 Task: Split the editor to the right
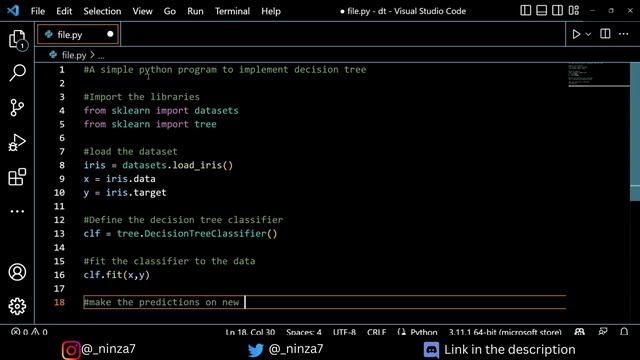coord(605,34)
